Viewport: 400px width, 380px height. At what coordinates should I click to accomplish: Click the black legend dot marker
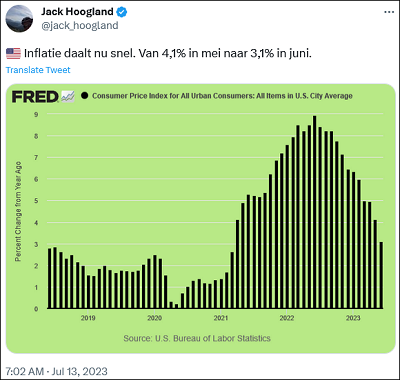[84, 96]
